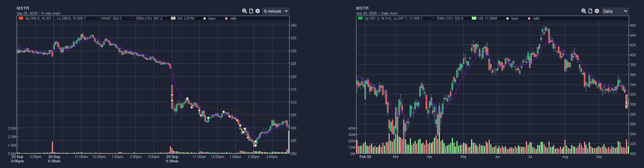Toggle buys legend on Daily chart
Viewport: 644px width, 168px height.
click(512, 18)
